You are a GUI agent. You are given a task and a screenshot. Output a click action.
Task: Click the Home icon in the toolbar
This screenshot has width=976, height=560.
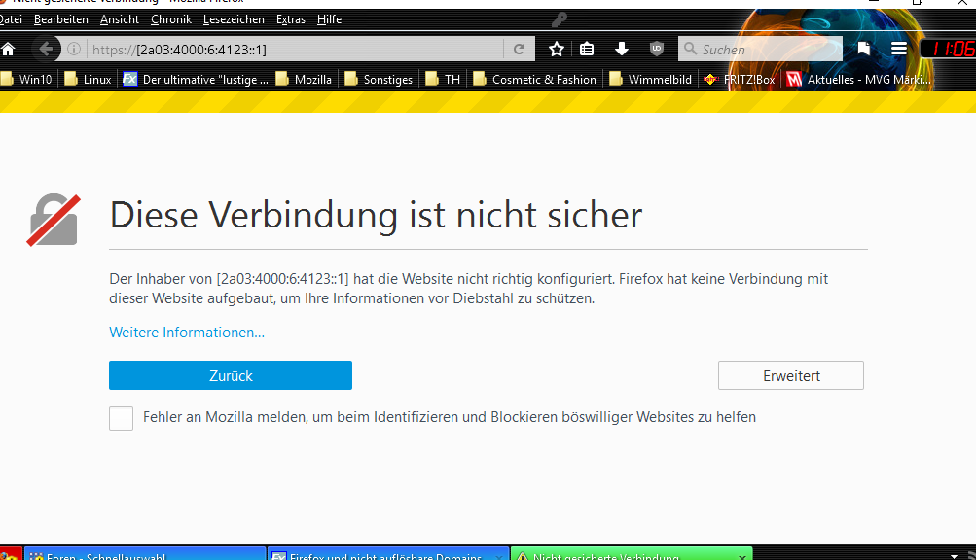click(x=8, y=50)
